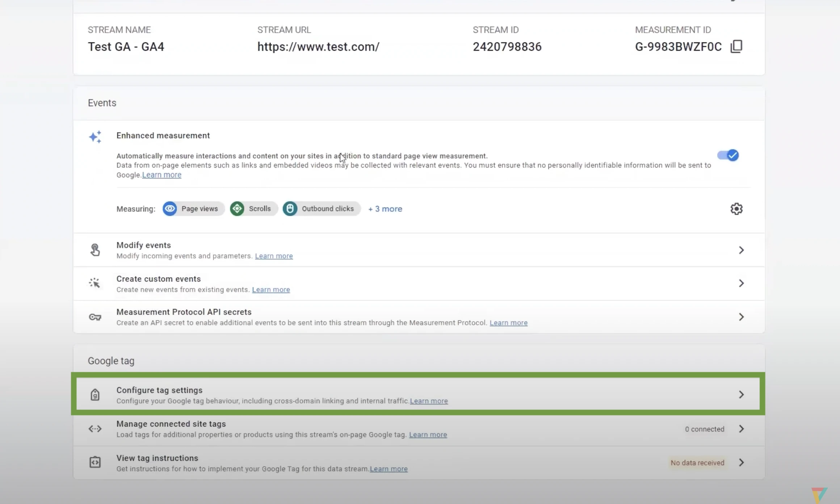The width and height of the screenshot is (840, 504).
Task: Expand Manage connected site tags chevron
Action: tap(741, 429)
